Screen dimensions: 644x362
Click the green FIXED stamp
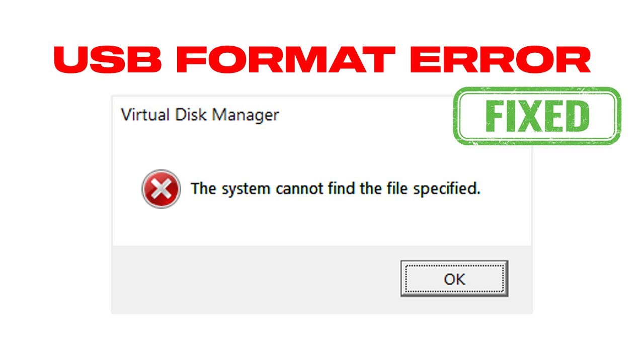click(537, 116)
